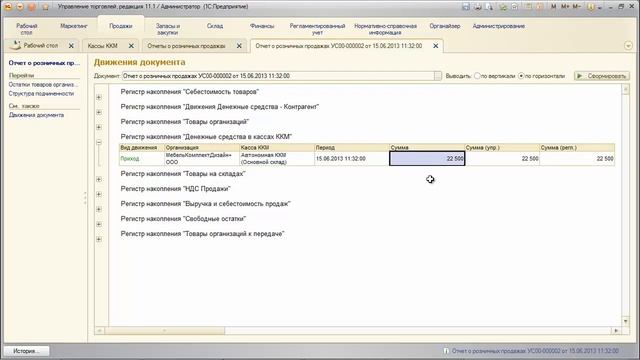Viewport: 640px width, 360px height.
Task: Open the Favorites star icon
Action: tap(45, 7)
